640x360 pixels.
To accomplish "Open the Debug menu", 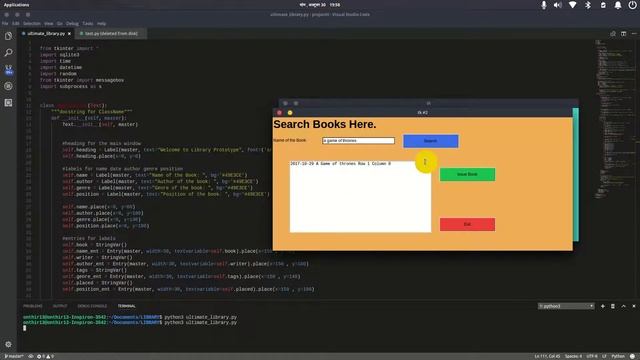I will [72, 24].
